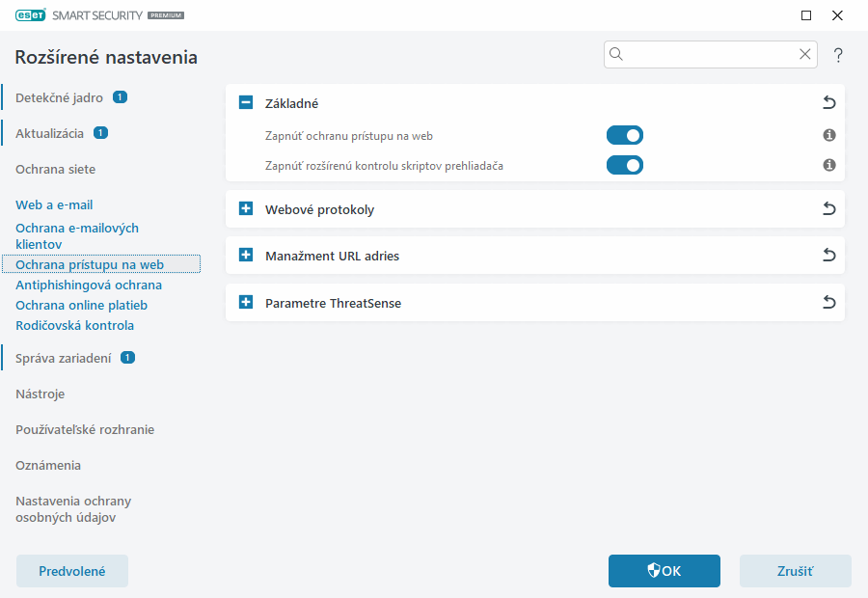Collapse the Základné section

point(245,102)
